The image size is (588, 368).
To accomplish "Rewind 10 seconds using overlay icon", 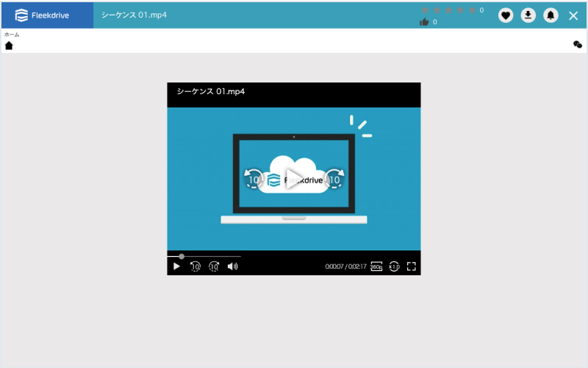I will pyautogui.click(x=254, y=179).
